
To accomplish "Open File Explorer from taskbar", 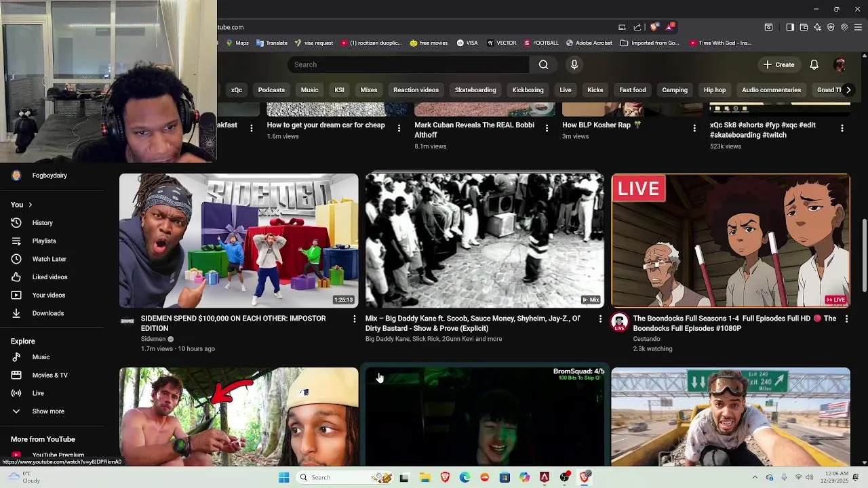I will point(425,477).
